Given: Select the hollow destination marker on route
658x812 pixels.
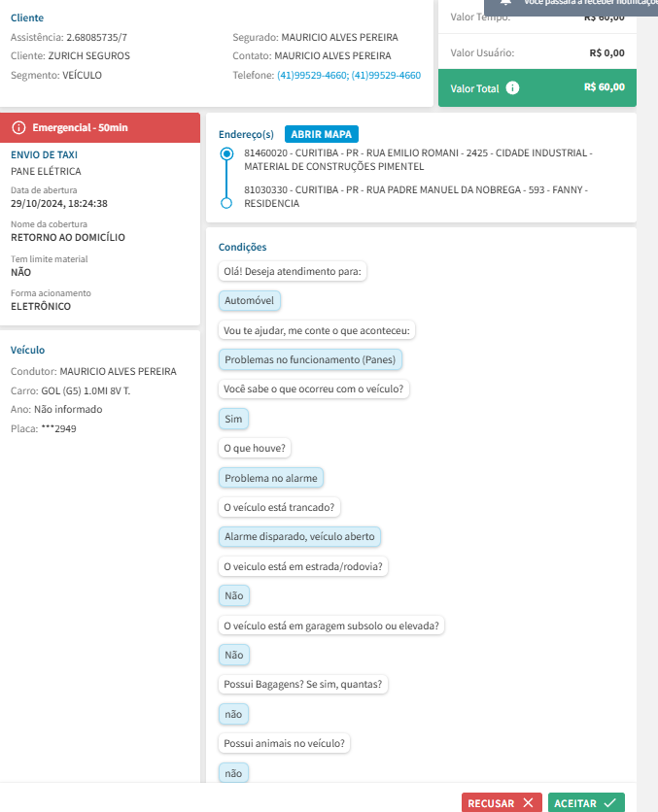Looking at the screenshot, I should click(x=226, y=203).
